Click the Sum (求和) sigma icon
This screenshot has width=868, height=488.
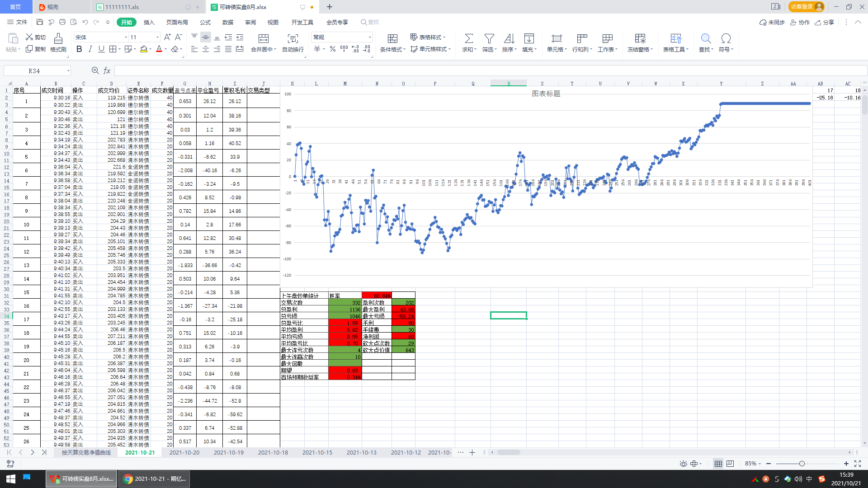coord(469,39)
